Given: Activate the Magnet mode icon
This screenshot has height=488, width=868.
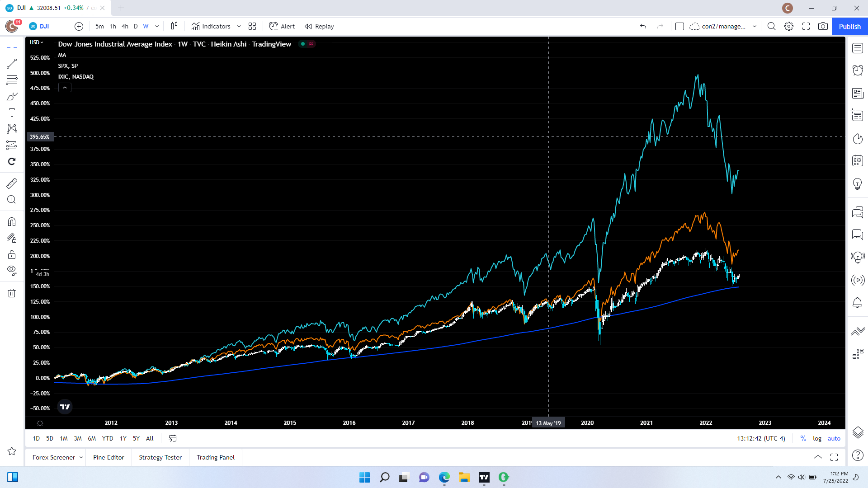Looking at the screenshot, I should (12, 221).
